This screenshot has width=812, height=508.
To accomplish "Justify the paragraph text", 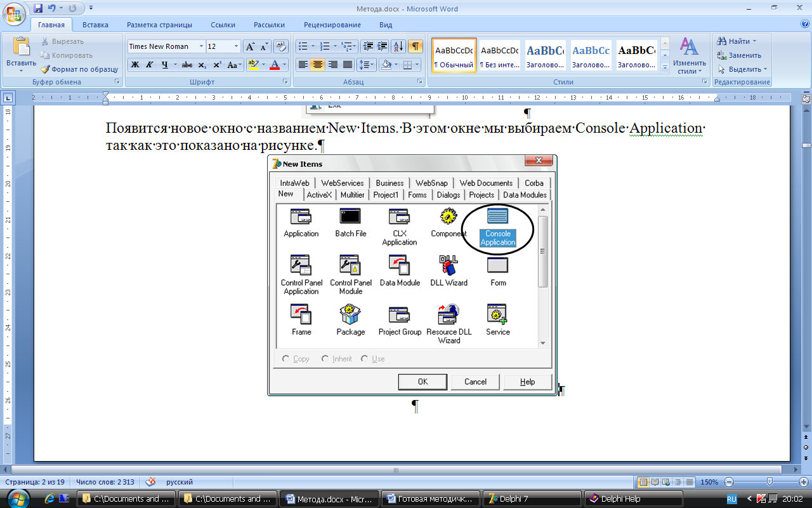I will click(347, 65).
